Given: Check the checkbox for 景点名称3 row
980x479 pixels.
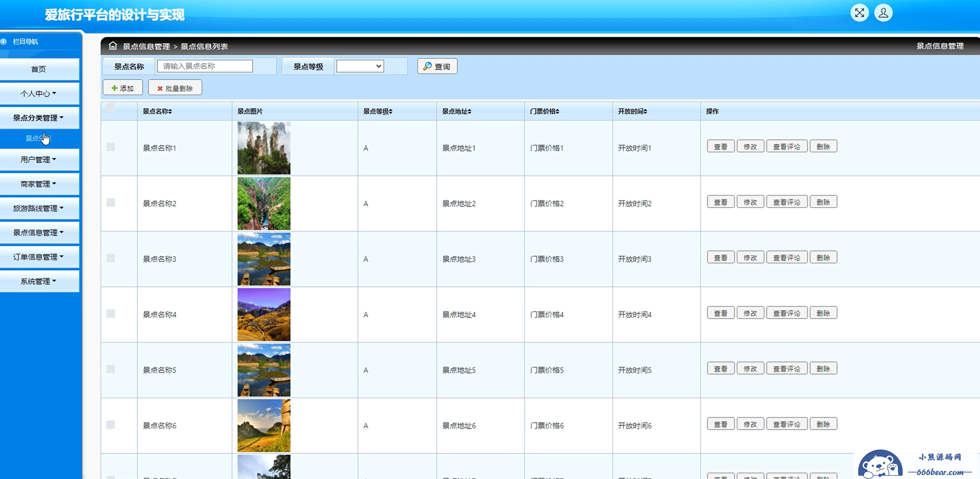Looking at the screenshot, I should click(x=110, y=258).
